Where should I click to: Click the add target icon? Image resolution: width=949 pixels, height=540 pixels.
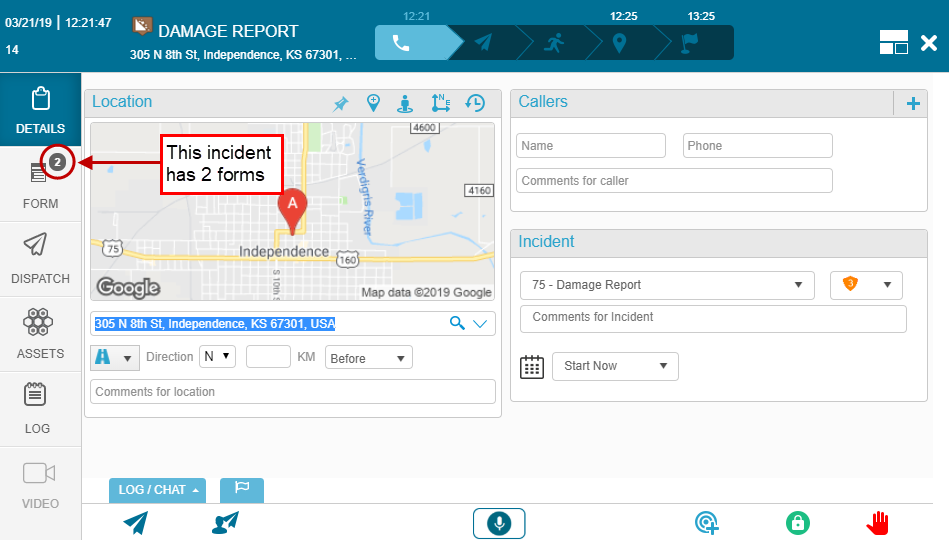point(706,522)
